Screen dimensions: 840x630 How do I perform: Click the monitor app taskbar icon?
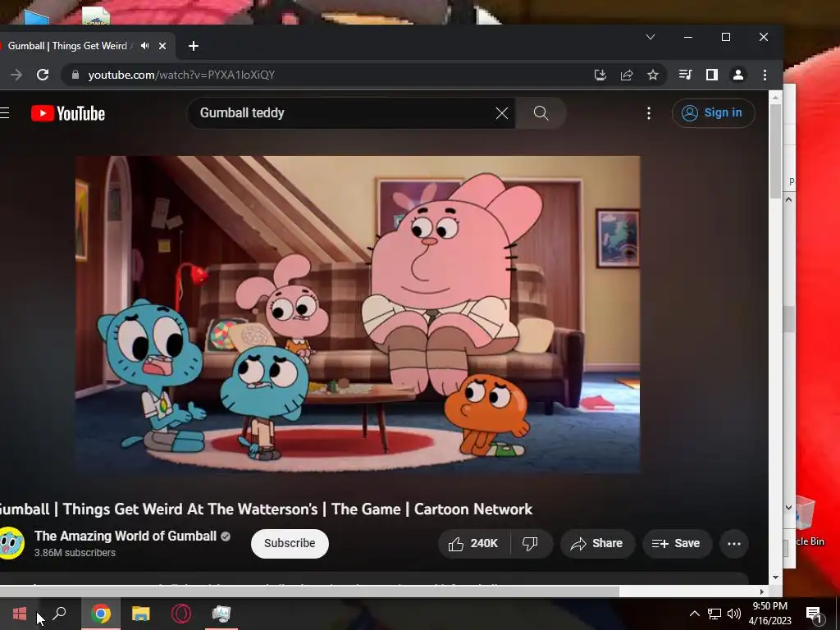pos(221,614)
